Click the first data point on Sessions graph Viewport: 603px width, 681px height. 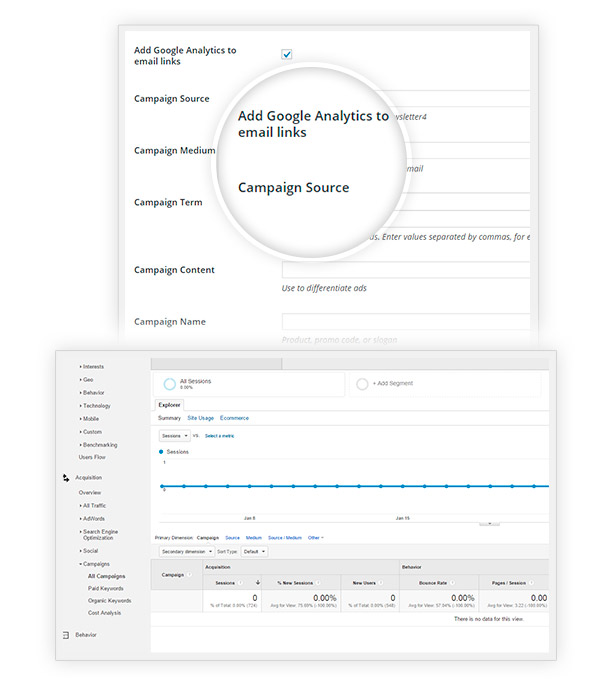pyautogui.click(x=162, y=486)
